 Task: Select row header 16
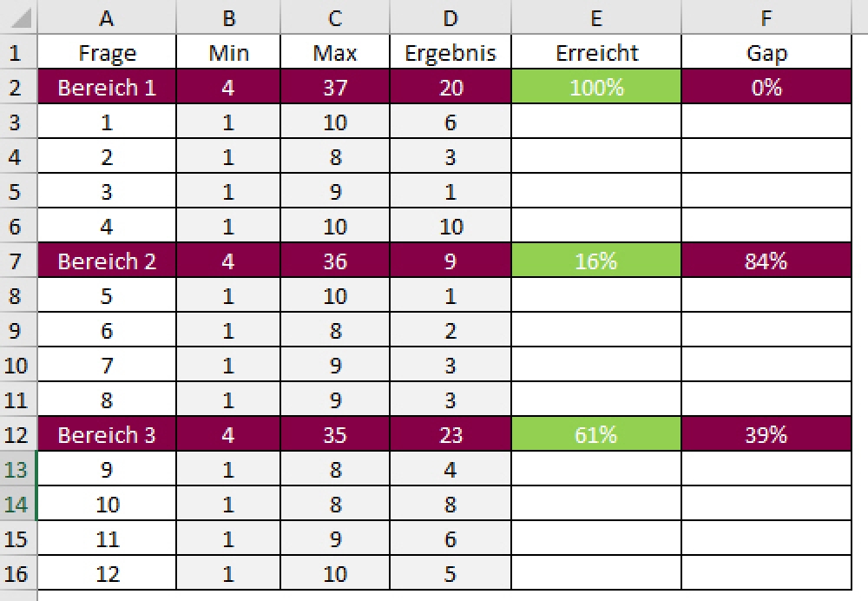(17, 573)
